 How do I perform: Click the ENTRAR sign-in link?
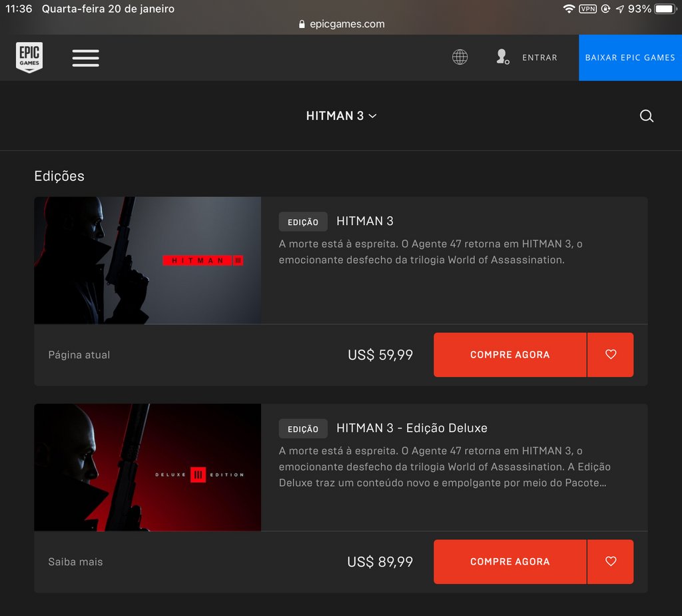(x=539, y=57)
